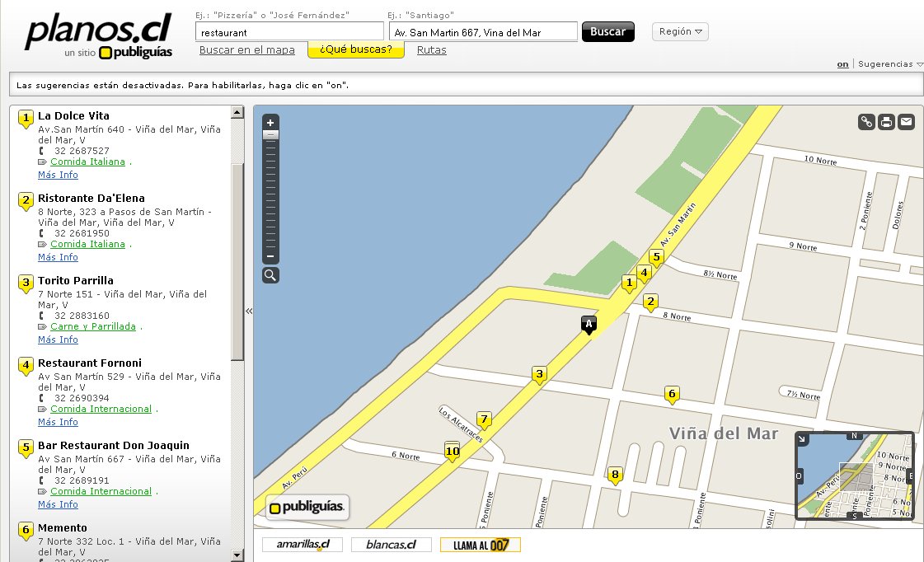Select the "Ristorante Da'Elena" result title
The width and height of the screenshot is (924, 562).
coord(91,199)
